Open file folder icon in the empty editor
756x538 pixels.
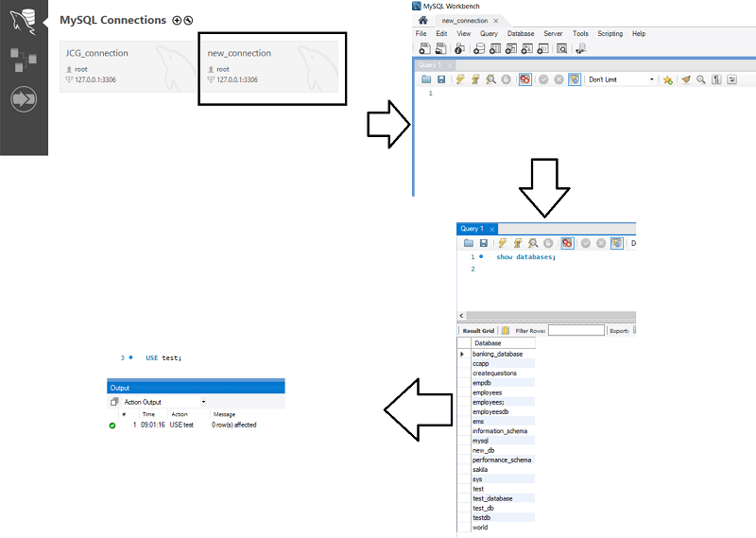pos(426,79)
